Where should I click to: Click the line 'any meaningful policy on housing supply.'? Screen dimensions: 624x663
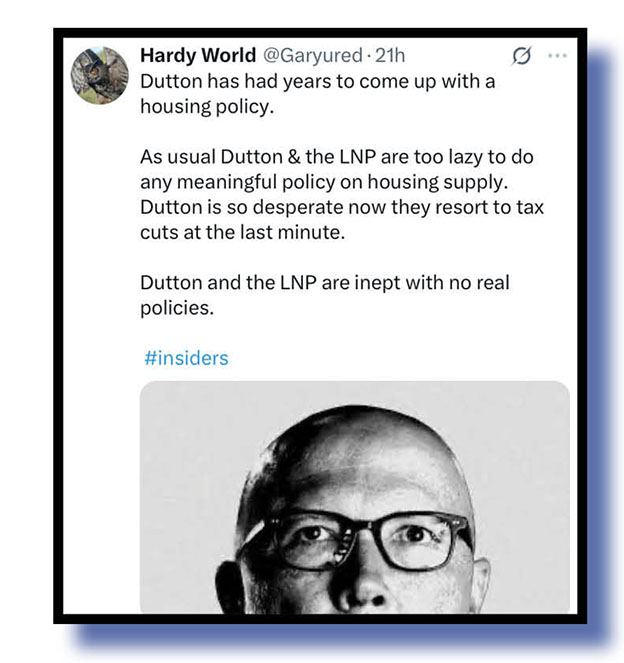(x=324, y=182)
